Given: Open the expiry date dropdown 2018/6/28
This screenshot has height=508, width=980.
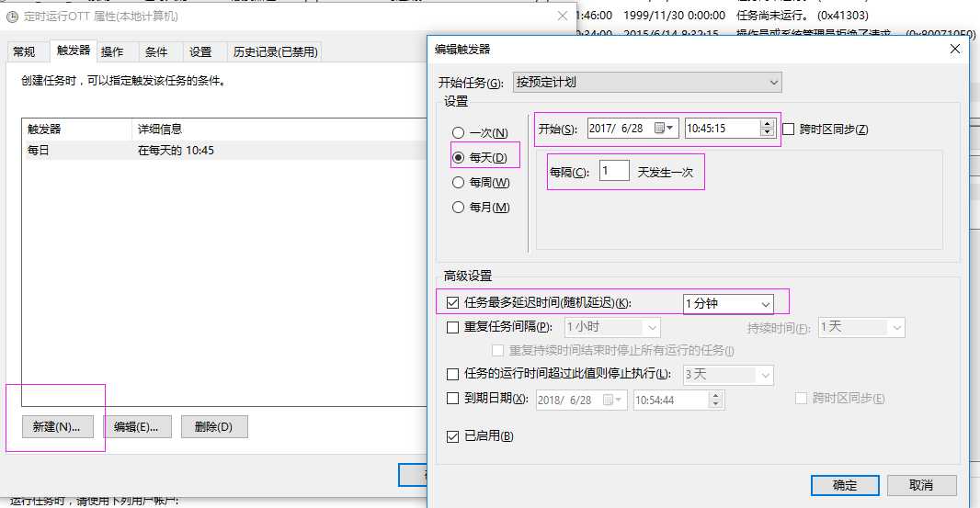Looking at the screenshot, I should click(581, 400).
